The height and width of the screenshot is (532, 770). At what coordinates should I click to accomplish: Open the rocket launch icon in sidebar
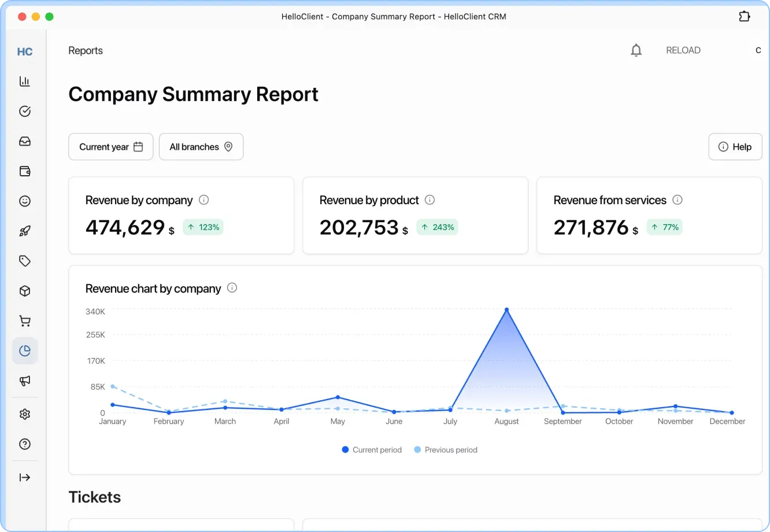[25, 231]
